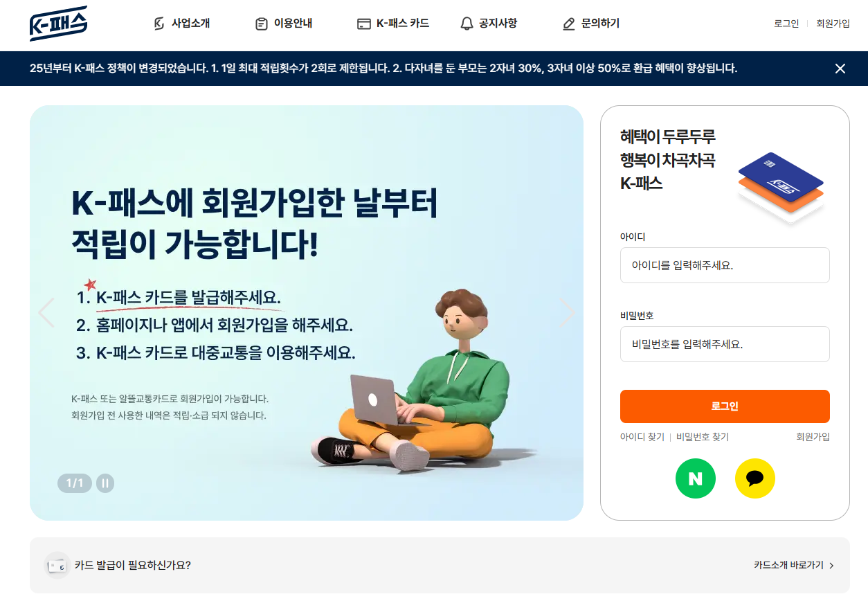Open the 이용안내 menu
The width and height of the screenshot is (868, 601).
[x=284, y=24]
